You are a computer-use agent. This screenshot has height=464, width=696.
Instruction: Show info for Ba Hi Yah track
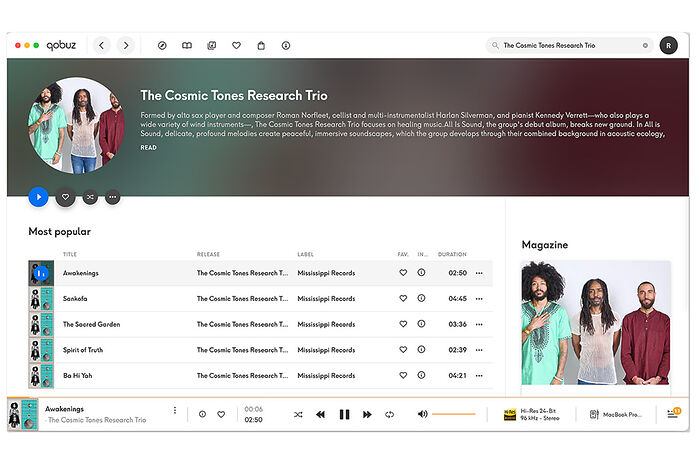(421, 375)
